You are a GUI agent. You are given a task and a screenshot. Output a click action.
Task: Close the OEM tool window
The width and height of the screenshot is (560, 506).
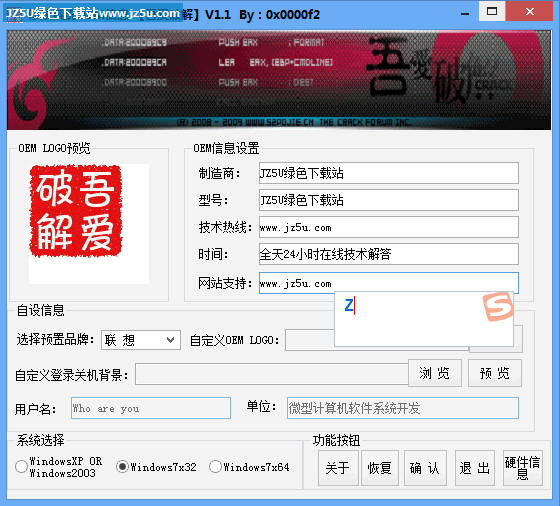[x=530, y=11]
